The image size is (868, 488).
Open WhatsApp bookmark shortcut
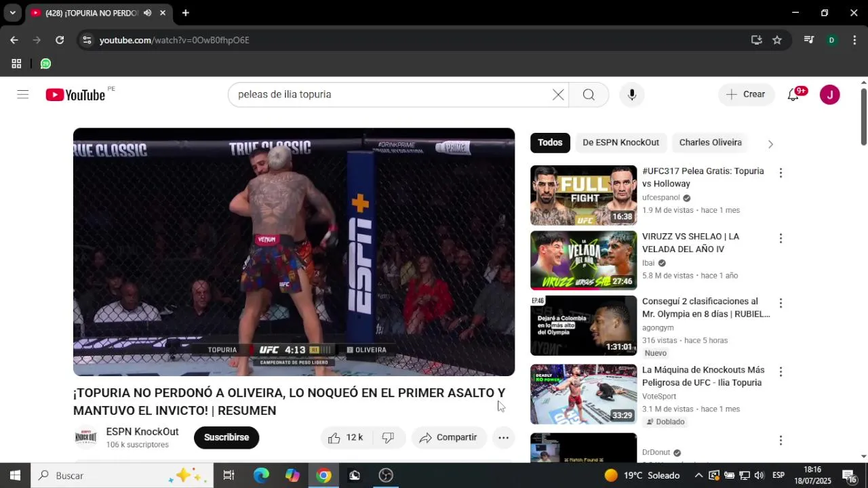tap(45, 64)
